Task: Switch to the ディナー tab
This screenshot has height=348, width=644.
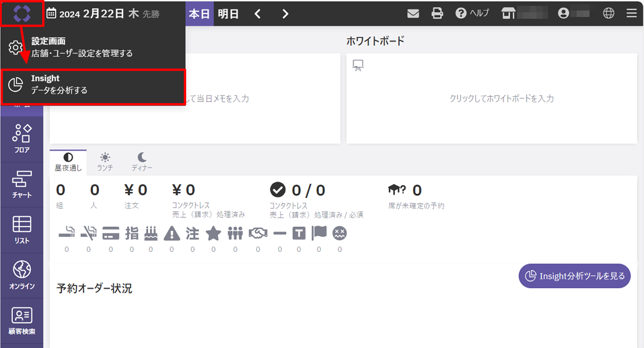Action: (142, 162)
